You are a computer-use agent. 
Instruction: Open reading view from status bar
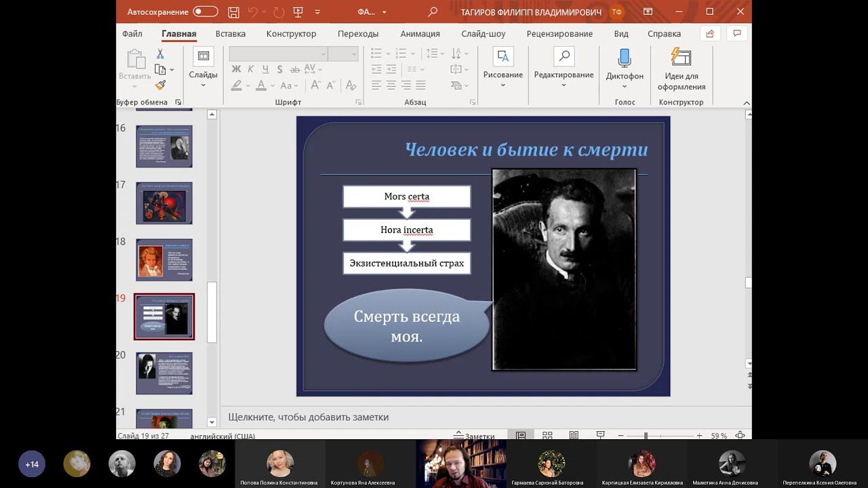point(574,436)
